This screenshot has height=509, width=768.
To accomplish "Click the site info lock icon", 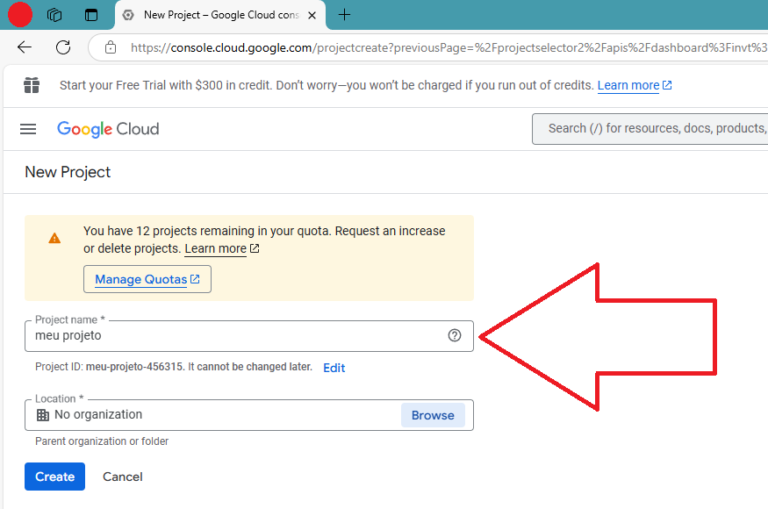I will pos(111,47).
